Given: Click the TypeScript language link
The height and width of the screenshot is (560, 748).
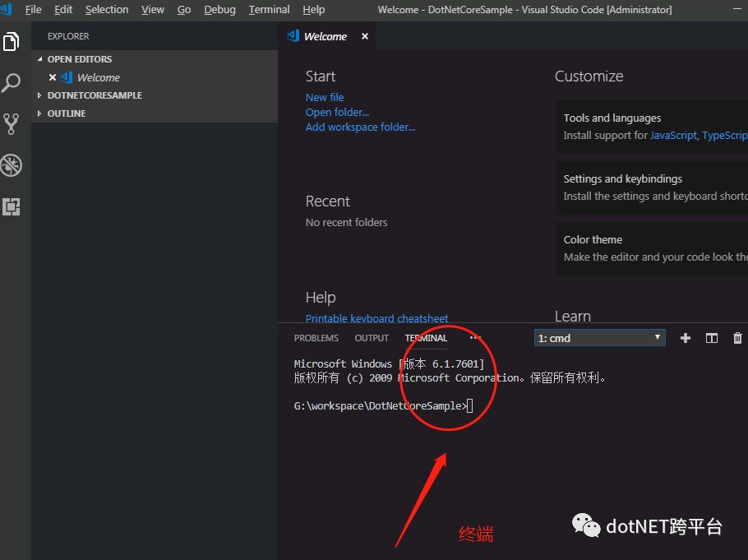Looking at the screenshot, I should 725,135.
